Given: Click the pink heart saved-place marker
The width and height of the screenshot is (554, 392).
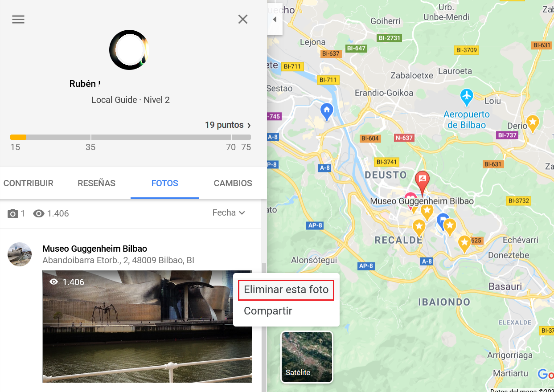Looking at the screenshot, I should pyautogui.click(x=410, y=196).
